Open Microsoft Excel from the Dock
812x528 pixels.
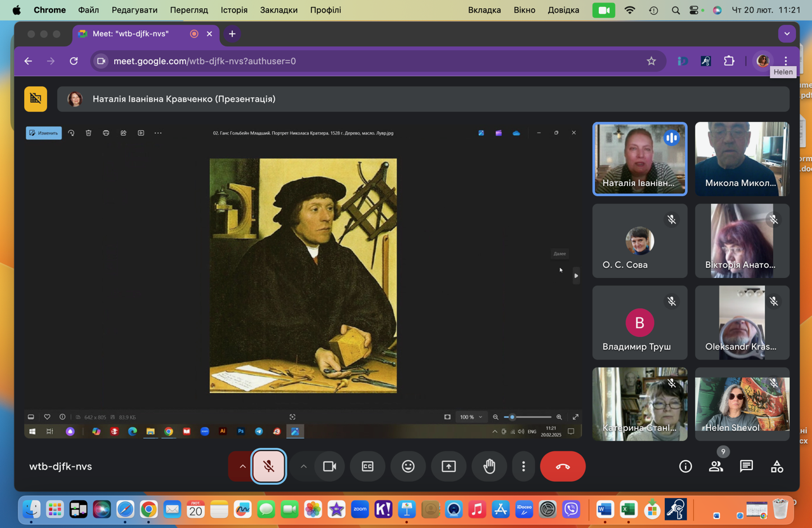(628, 509)
